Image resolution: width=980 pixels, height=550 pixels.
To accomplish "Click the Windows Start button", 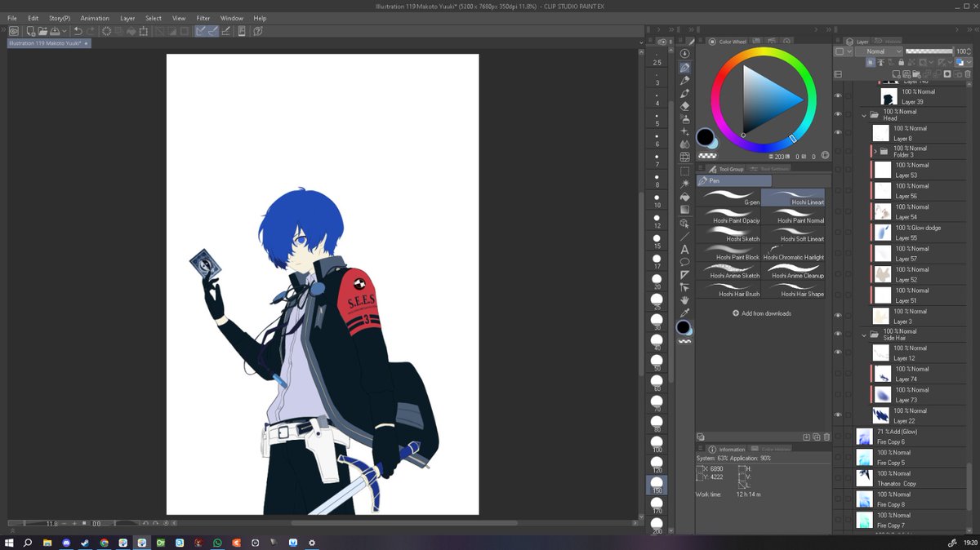I will (x=10, y=542).
